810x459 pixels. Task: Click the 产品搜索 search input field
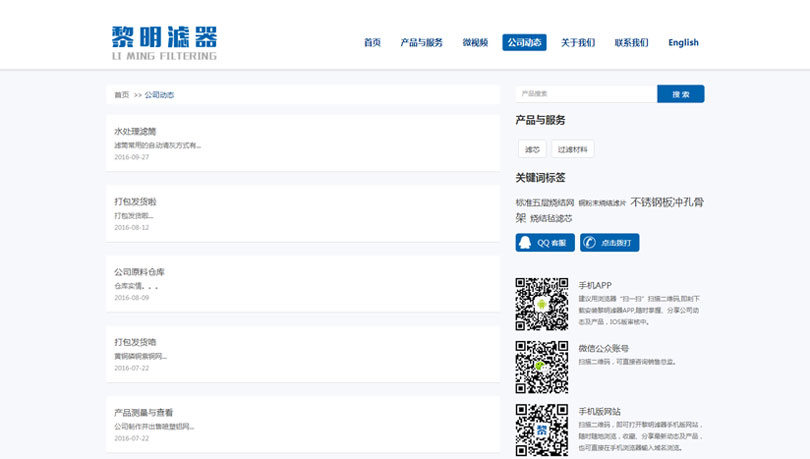coord(586,94)
